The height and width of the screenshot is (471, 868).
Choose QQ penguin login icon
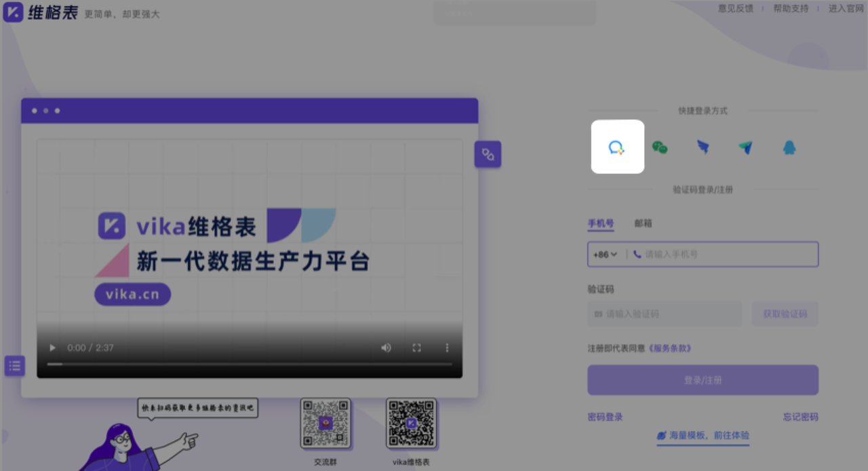(789, 147)
